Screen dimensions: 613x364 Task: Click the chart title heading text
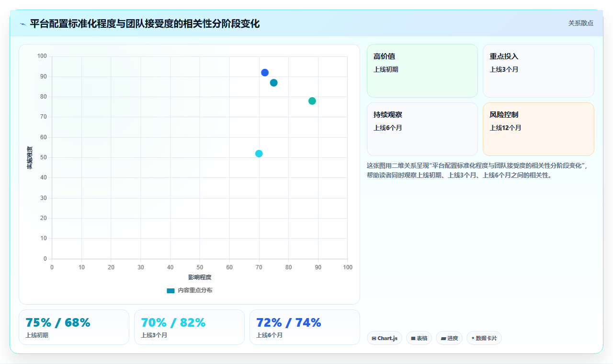145,23
